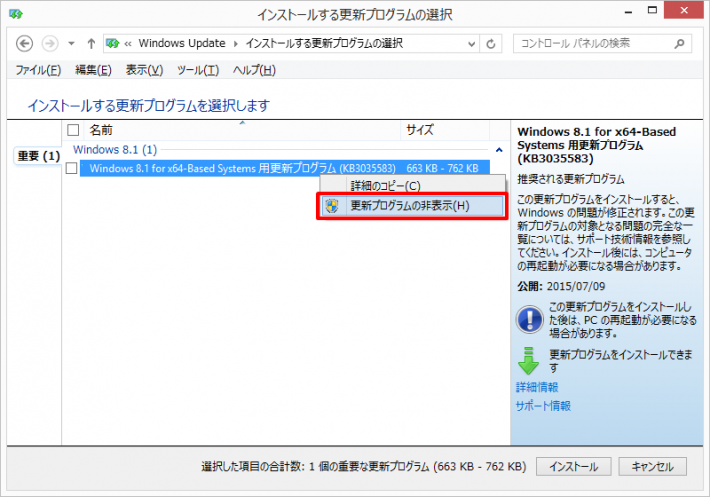
Task: Refresh the current page
Action: (x=490, y=44)
